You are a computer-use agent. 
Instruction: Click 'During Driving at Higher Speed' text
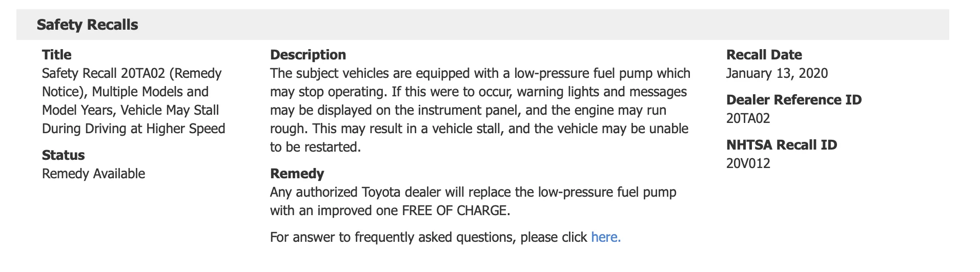134,129
